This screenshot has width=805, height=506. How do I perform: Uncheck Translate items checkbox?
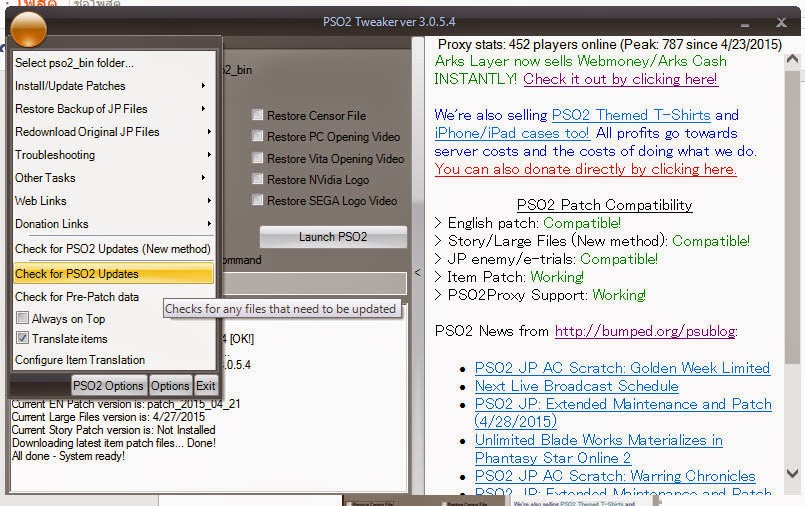pos(22,338)
